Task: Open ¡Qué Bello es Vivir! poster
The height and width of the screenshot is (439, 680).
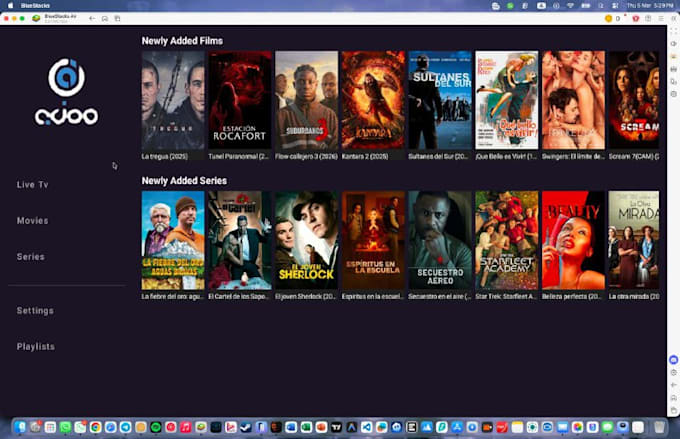Action: (507, 100)
